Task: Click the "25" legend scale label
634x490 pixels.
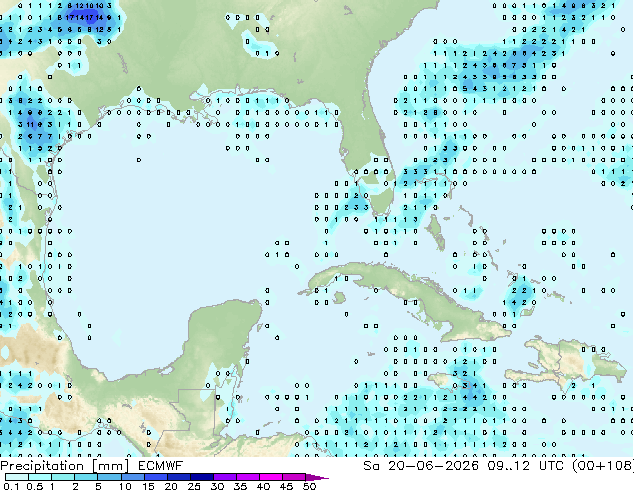Action: tap(194, 486)
